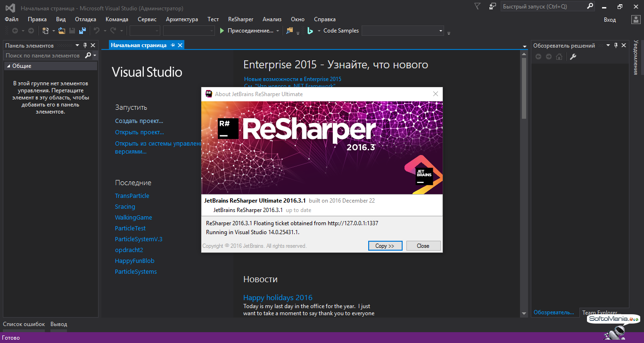
Task: Open the Присоединение debug target dropdown
Action: click(278, 31)
